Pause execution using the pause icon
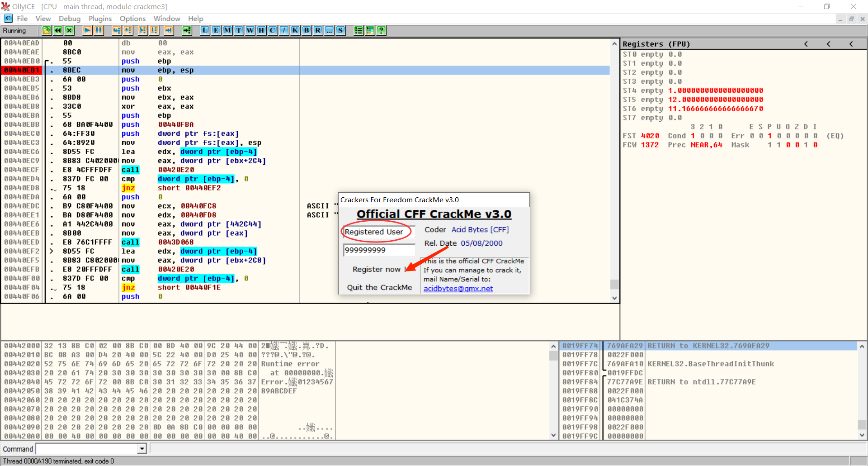This screenshot has width=868, height=466. (x=98, y=30)
